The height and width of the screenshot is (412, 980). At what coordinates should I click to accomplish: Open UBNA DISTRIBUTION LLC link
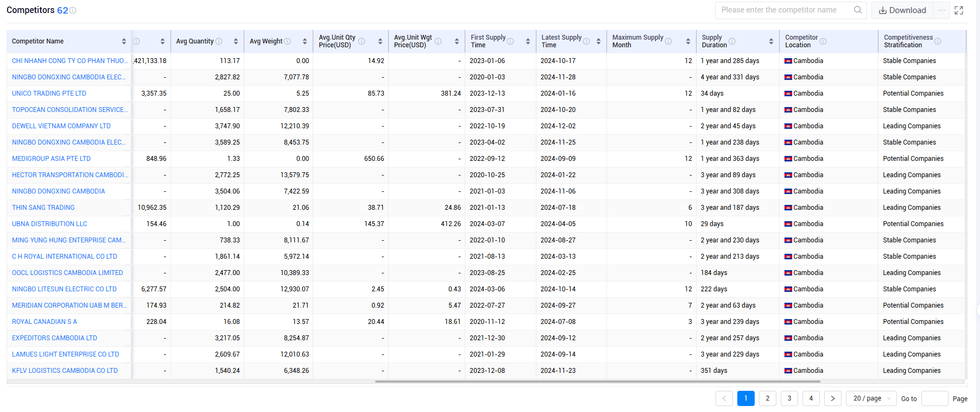[49, 224]
